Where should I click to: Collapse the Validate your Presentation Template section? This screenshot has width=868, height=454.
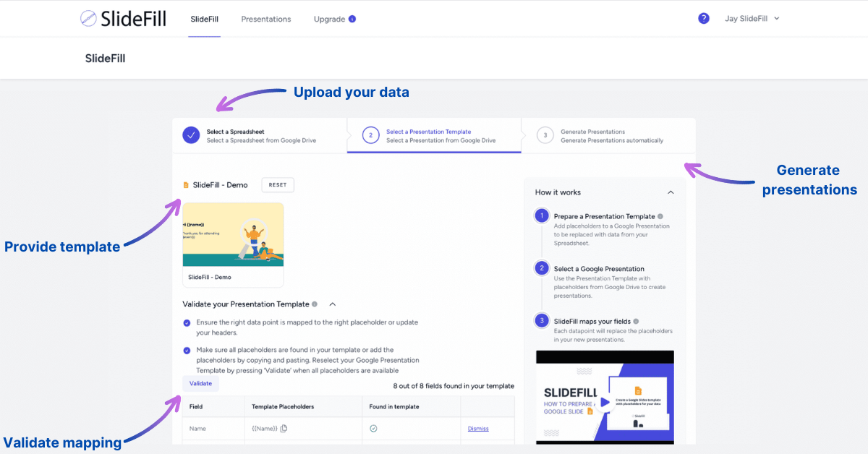pyautogui.click(x=333, y=304)
